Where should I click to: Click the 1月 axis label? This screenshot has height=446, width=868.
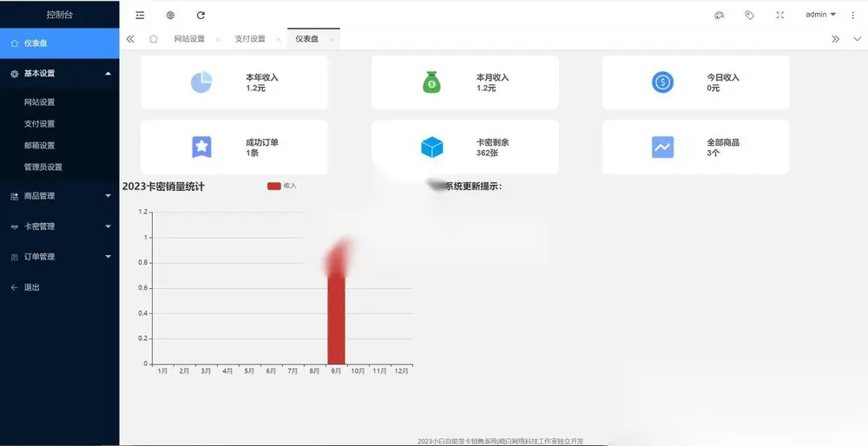[x=162, y=371]
